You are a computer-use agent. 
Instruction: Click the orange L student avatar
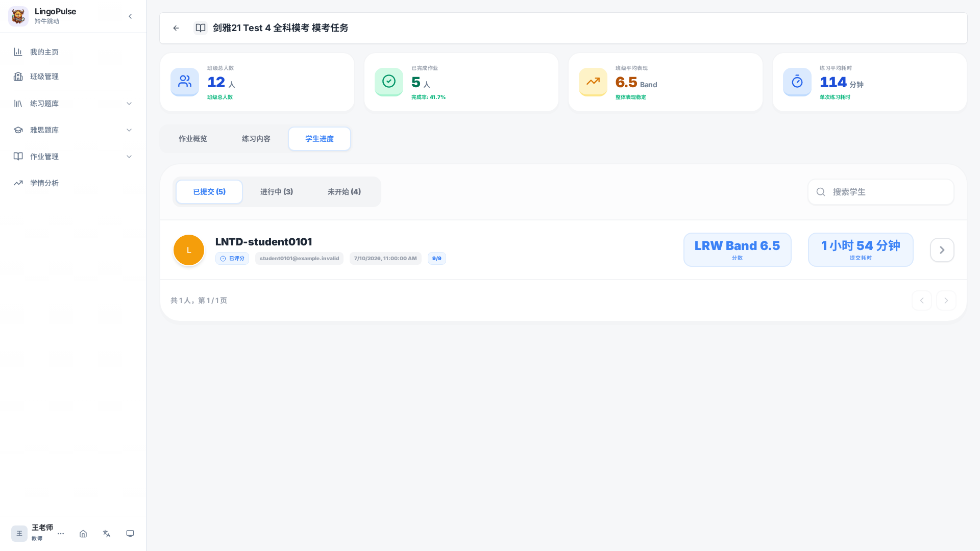click(x=189, y=250)
